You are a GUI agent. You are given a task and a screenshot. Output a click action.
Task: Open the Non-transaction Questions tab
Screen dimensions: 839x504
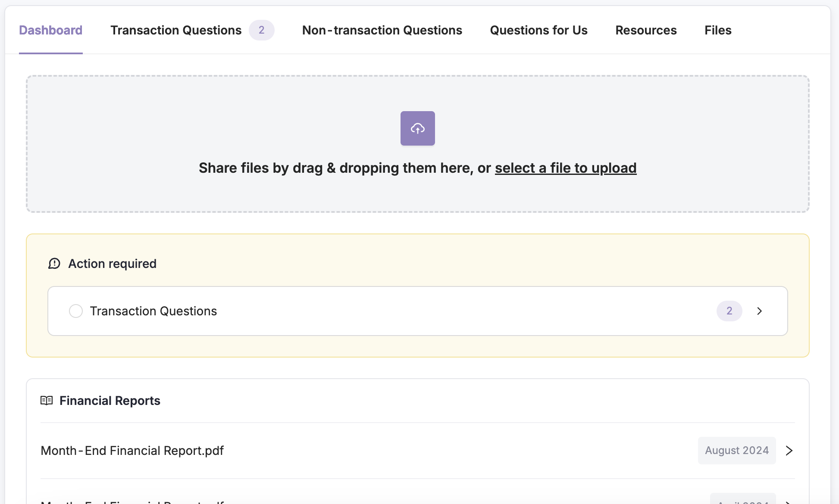[x=382, y=30]
